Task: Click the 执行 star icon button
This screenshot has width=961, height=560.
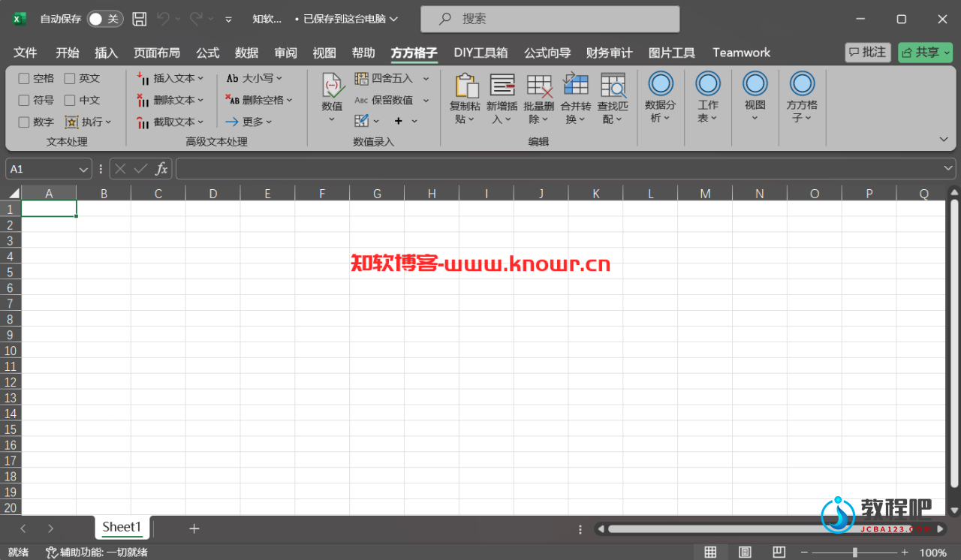Action: [x=89, y=122]
